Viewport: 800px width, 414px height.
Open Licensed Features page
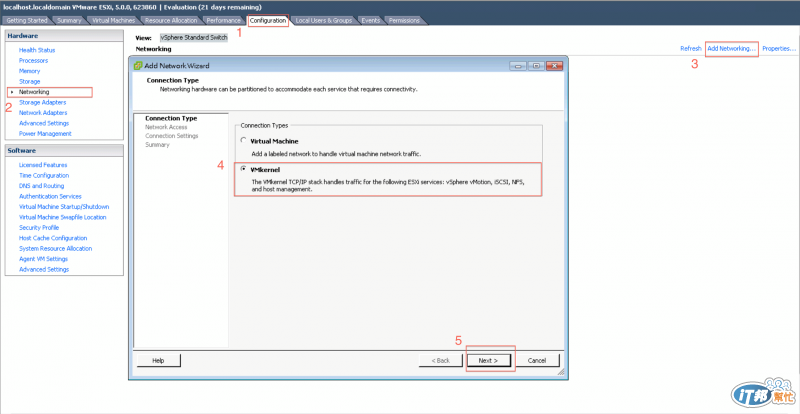tap(43, 165)
